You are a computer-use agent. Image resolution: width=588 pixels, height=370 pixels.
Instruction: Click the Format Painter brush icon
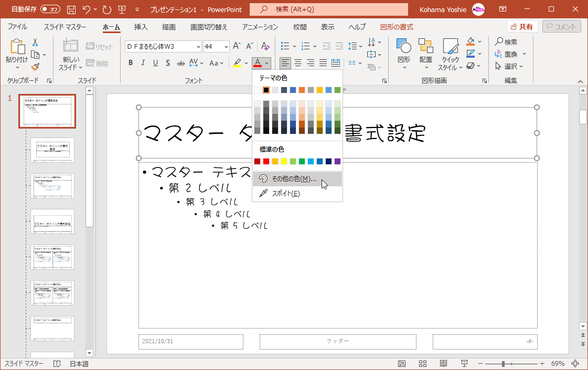point(35,67)
